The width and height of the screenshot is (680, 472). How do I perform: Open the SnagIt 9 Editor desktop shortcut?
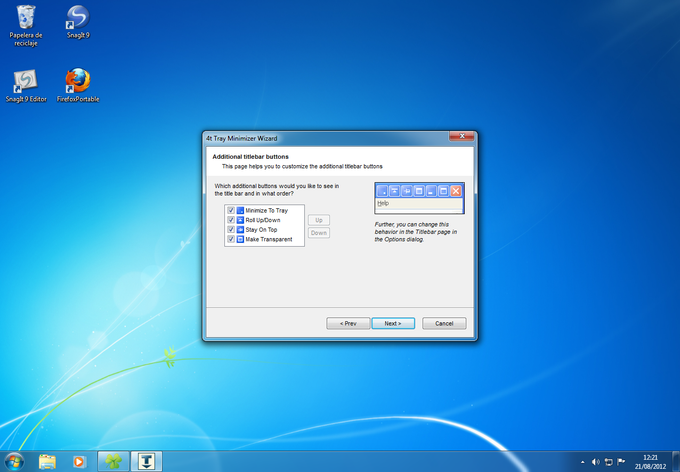[x=26, y=86]
